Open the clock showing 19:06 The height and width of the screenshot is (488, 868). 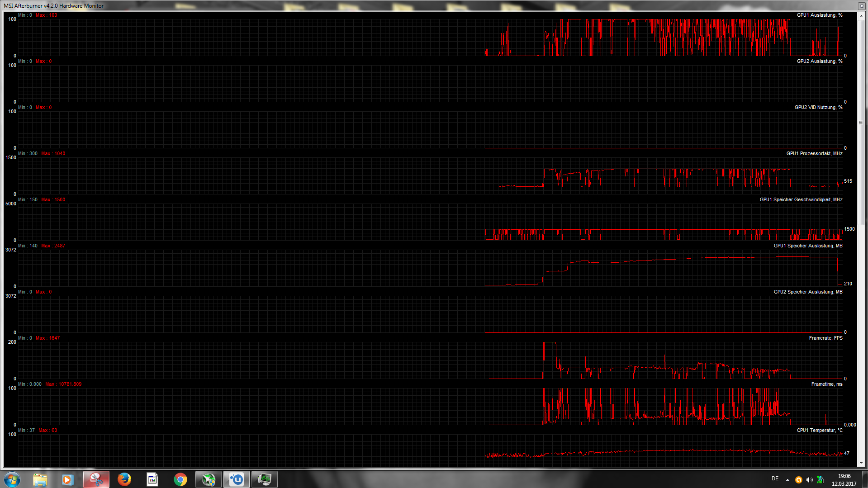click(x=844, y=479)
